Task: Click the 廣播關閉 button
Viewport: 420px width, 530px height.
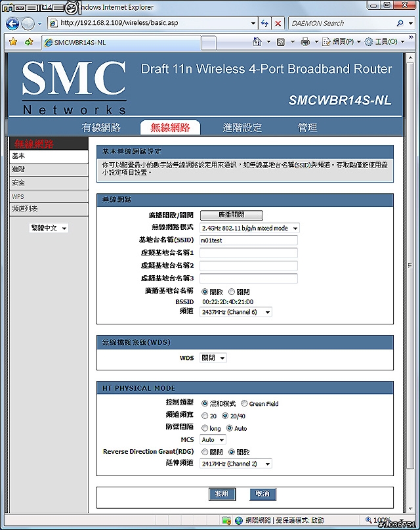Action: pyautogui.click(x=231, y=215)
